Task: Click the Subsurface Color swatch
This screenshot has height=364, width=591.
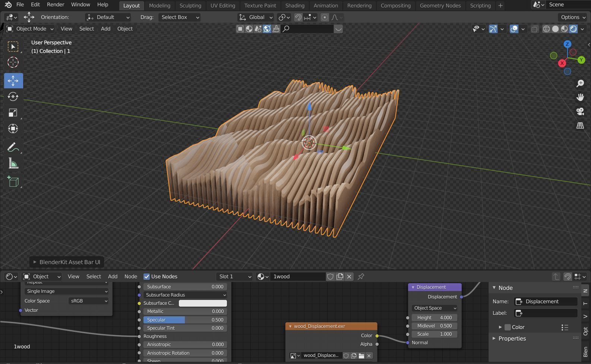Action: click(x=203, y=303)
